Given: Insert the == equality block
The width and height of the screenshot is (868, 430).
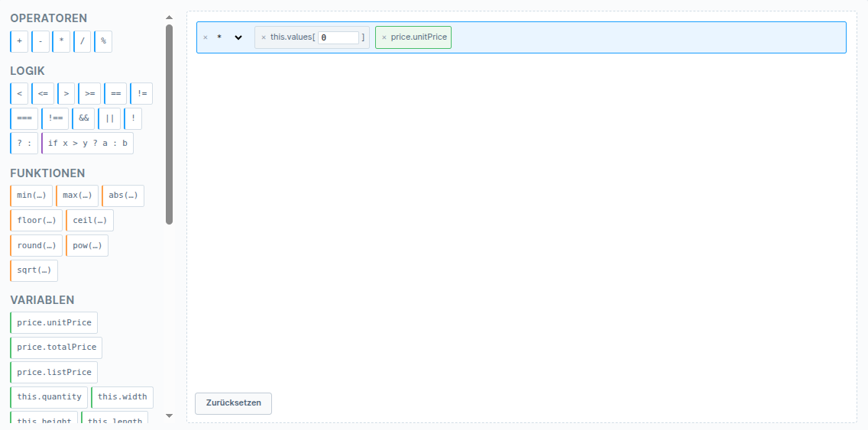Looking at the screenshot, I should 115,93.
